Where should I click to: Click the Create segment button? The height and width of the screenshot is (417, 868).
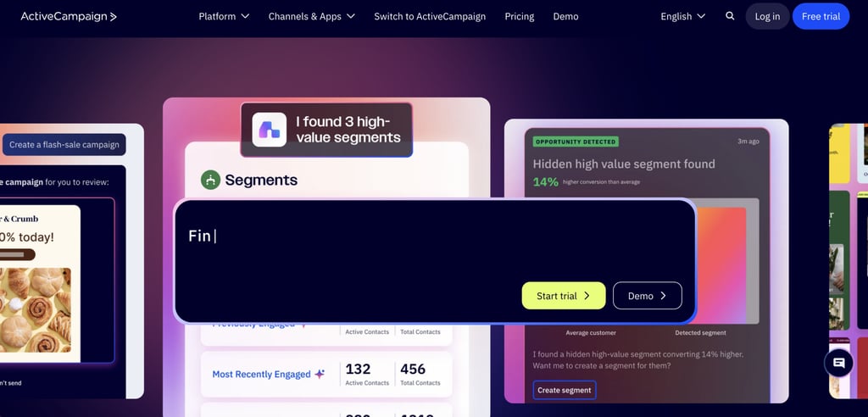point(564,390)
